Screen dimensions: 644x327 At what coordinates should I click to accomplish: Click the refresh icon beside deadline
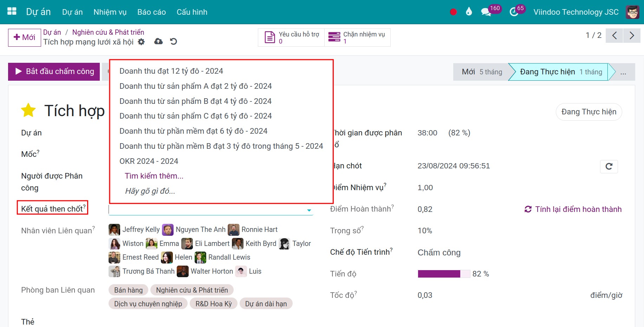tap(609, 166)
